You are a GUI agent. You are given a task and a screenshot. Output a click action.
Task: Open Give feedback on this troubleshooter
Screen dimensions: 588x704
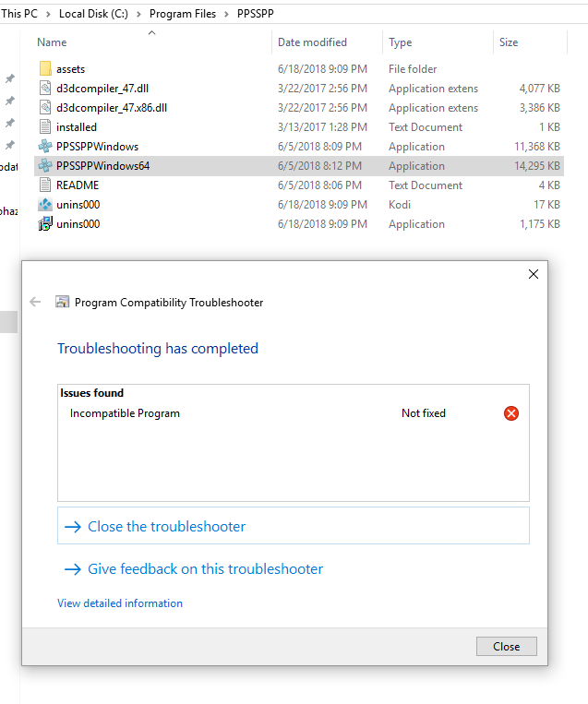click(x=205, y=569)
